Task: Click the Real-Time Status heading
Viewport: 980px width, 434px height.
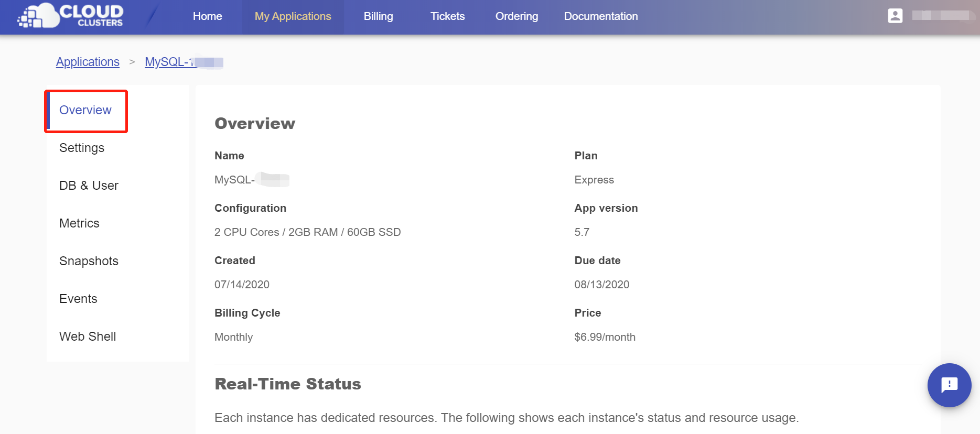Action: coord(288,384)
